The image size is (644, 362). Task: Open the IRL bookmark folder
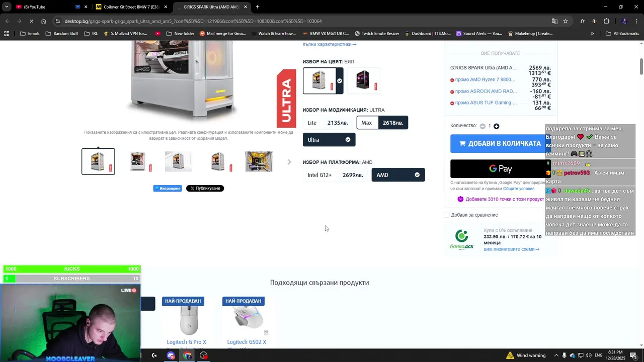91,34
